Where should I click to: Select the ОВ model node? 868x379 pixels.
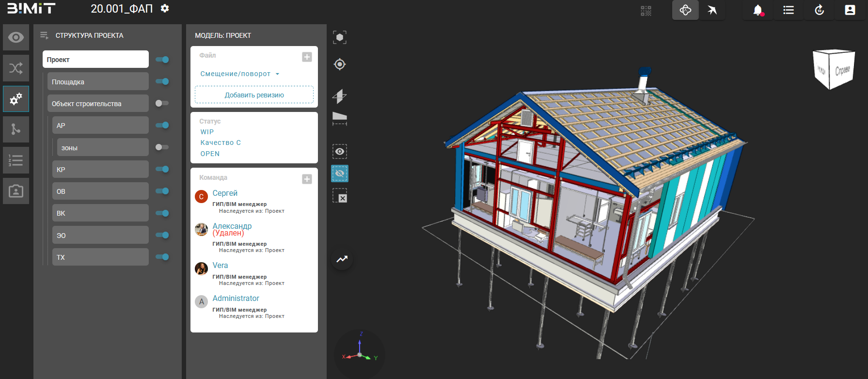[x=100, y=191]
